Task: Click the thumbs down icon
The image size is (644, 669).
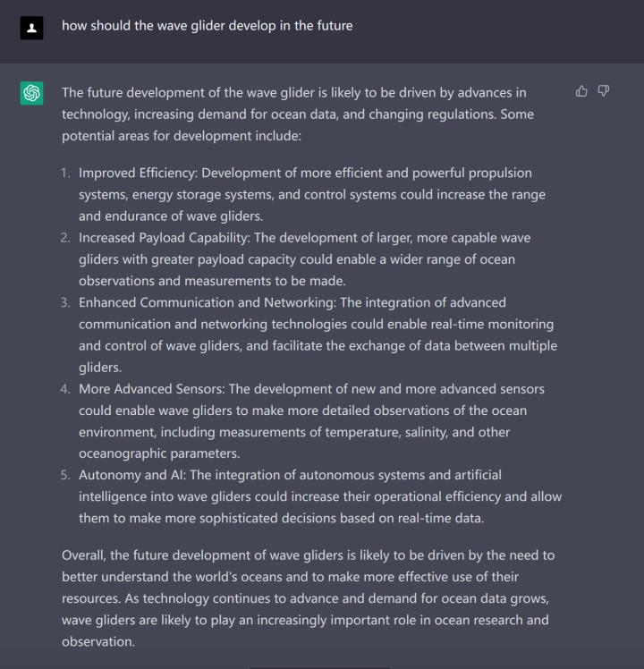Action: [604, 91]
